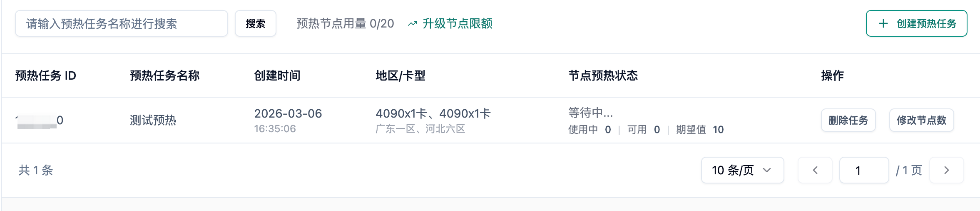Click the plus icon for creating task
Viewport: 980px width, 211px height.
coord(883,24)
